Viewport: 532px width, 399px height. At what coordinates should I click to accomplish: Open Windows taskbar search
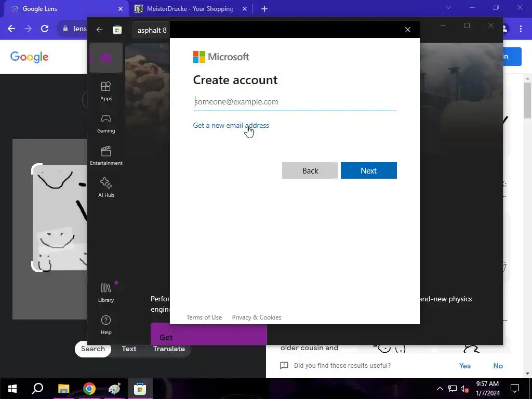pos(37,389)
